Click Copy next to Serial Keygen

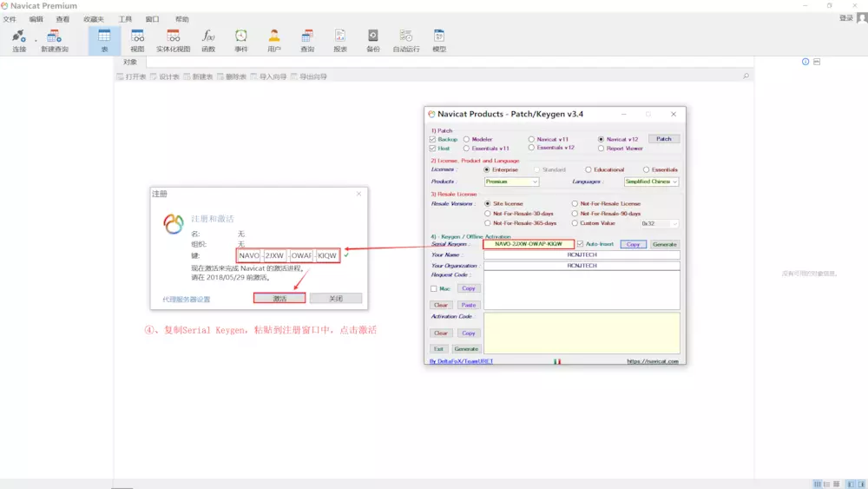634,244
